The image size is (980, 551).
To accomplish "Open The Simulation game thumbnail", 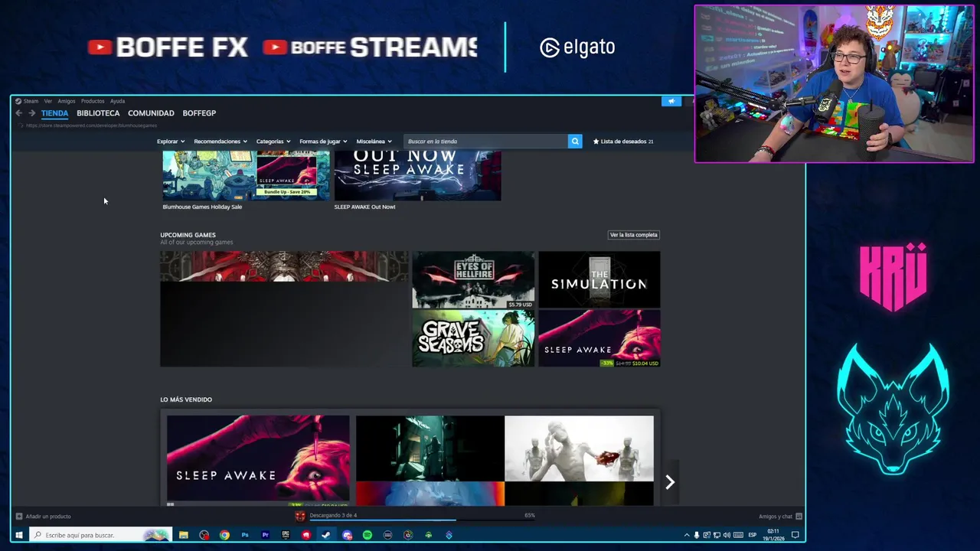I will 599,280.
